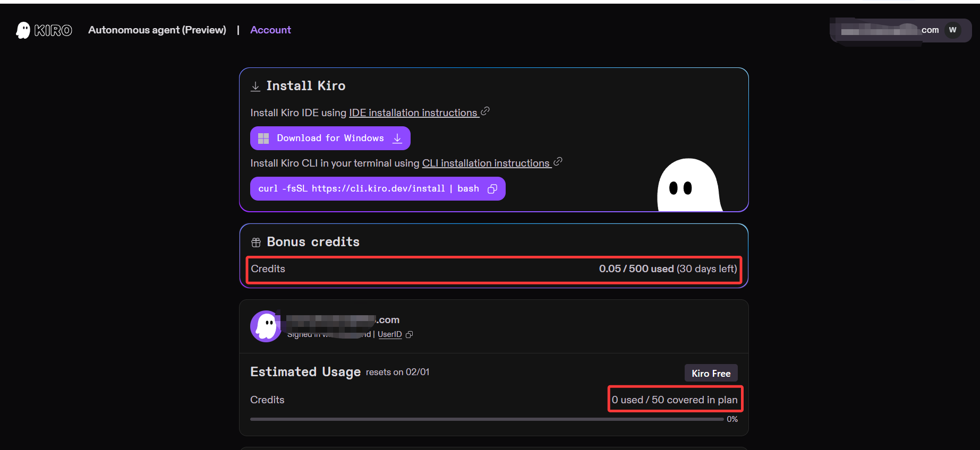Click the 0 used / 50 covered text
Screen dimensions: 980x450
point(675,400)
